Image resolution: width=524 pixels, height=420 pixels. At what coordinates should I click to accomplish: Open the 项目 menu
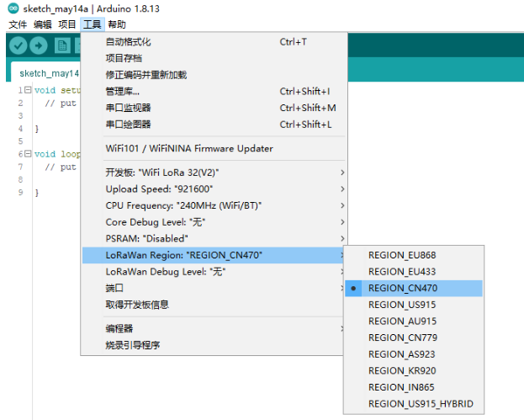coord(67,24)
